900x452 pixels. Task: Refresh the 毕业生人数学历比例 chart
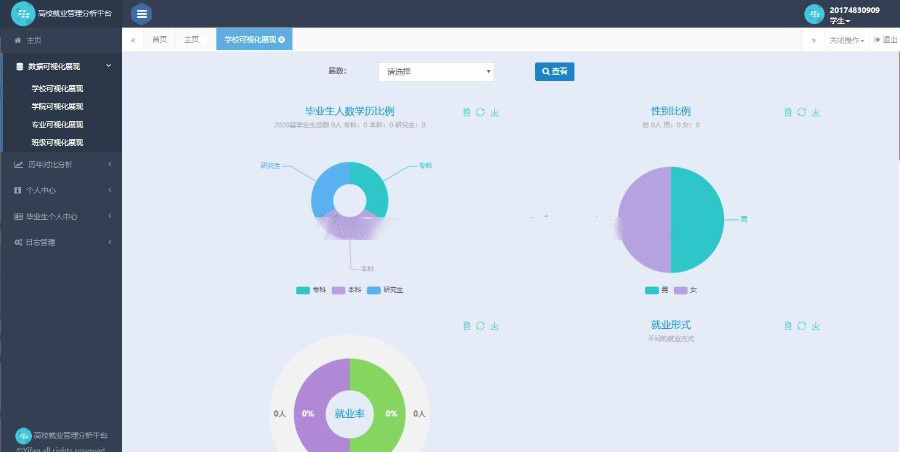pyautogui.click(x=481, y=112)
